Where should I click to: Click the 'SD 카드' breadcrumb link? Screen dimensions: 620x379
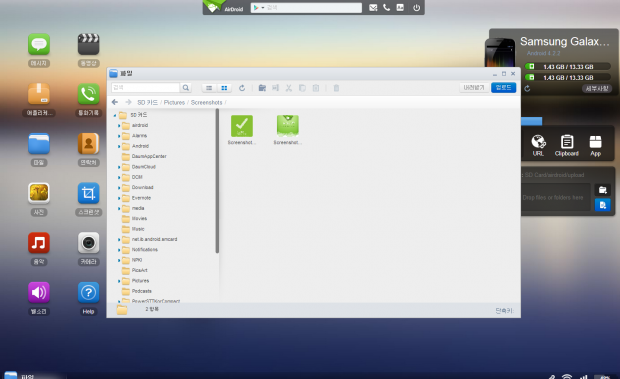[x=147, y=102]
